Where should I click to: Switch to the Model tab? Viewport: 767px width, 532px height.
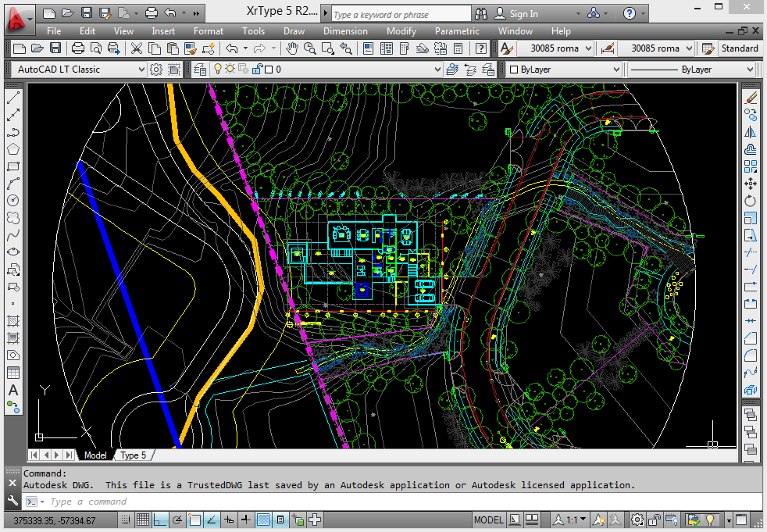95,455
